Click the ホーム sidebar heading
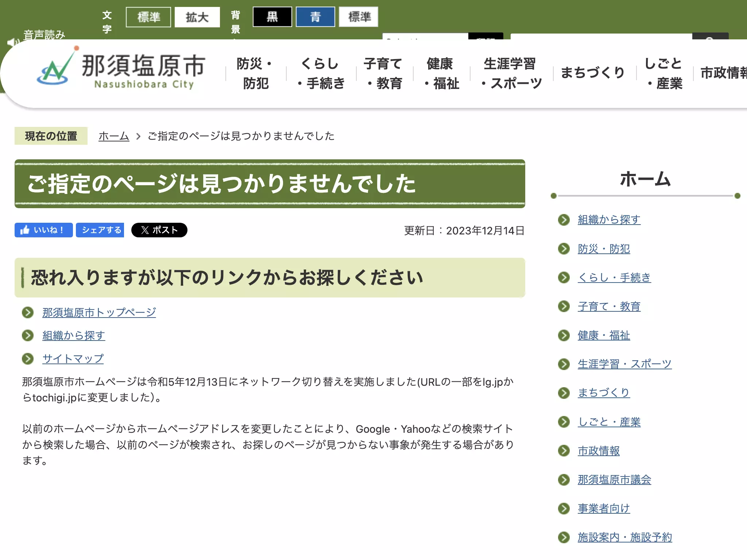This screenshot has height=560, width=747. [x=645, y=179]
